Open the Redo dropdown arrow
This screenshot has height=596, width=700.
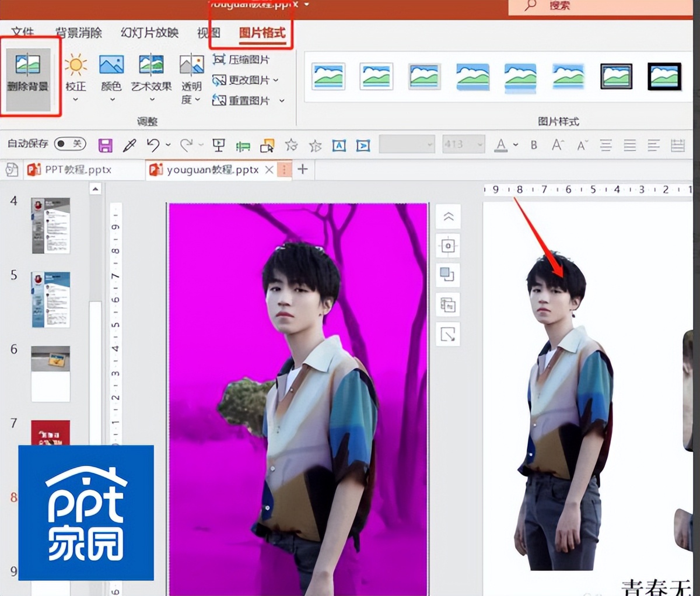point(201,145)
